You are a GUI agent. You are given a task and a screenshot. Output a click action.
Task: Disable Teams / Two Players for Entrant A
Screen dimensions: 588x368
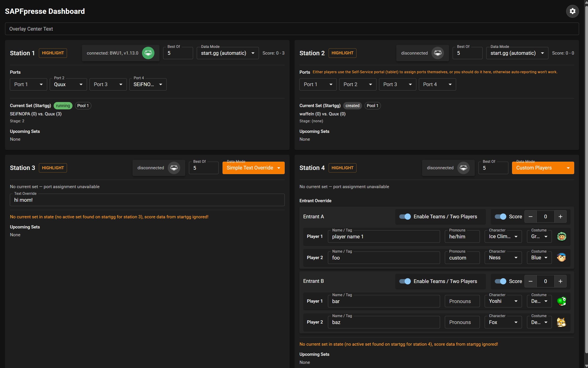click(x=405, y=216)
